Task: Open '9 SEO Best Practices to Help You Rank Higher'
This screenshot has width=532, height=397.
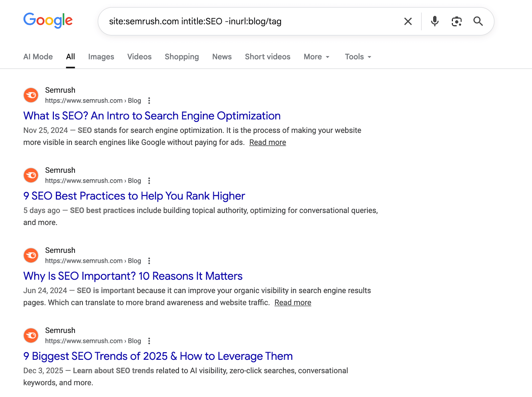Action: 134,196
